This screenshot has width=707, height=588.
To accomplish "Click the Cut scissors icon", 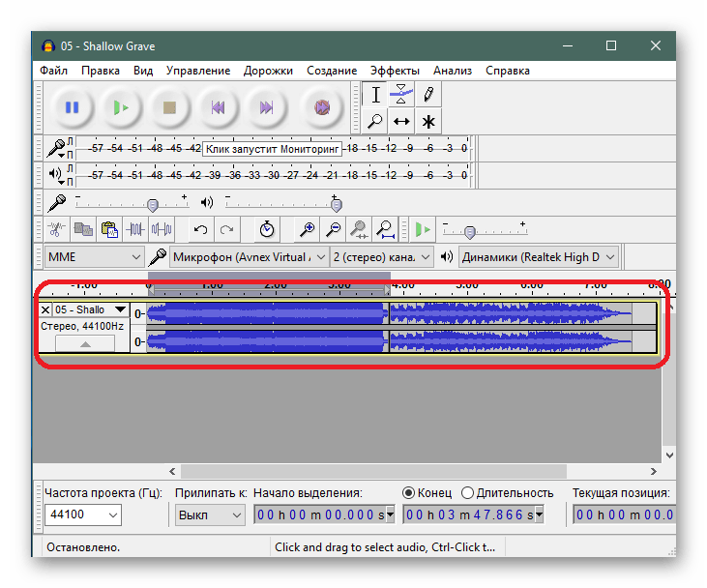I will tap(56, 229).
